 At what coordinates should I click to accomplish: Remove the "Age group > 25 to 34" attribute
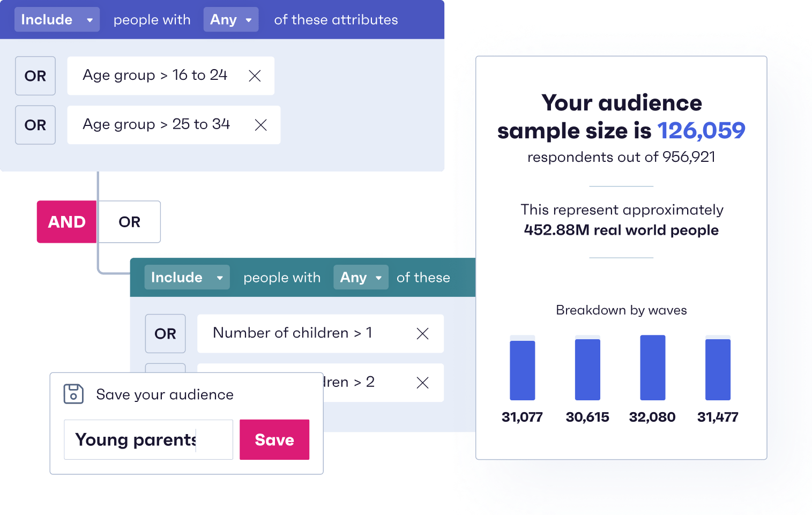pyautogui.click(x=261, y=125)
